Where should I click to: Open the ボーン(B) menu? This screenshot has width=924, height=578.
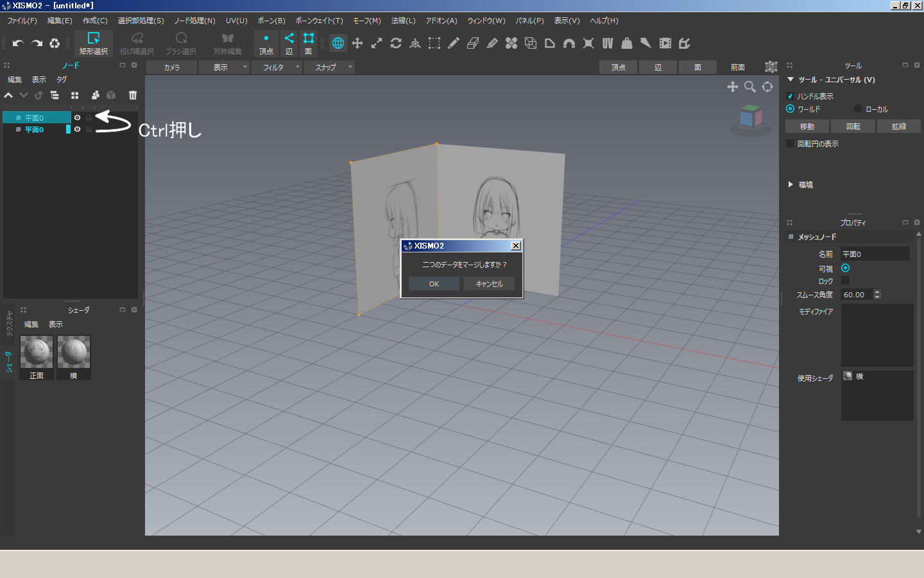(x=271, y=21)
